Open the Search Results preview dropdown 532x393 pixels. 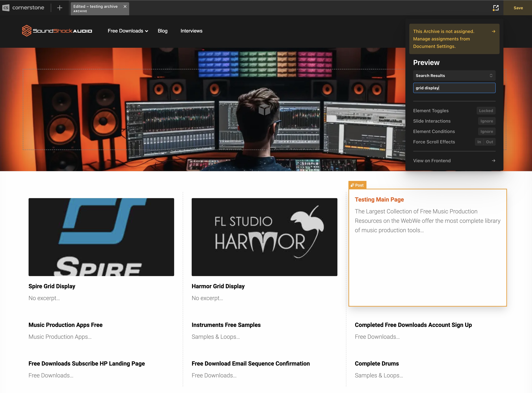(454, 76)
